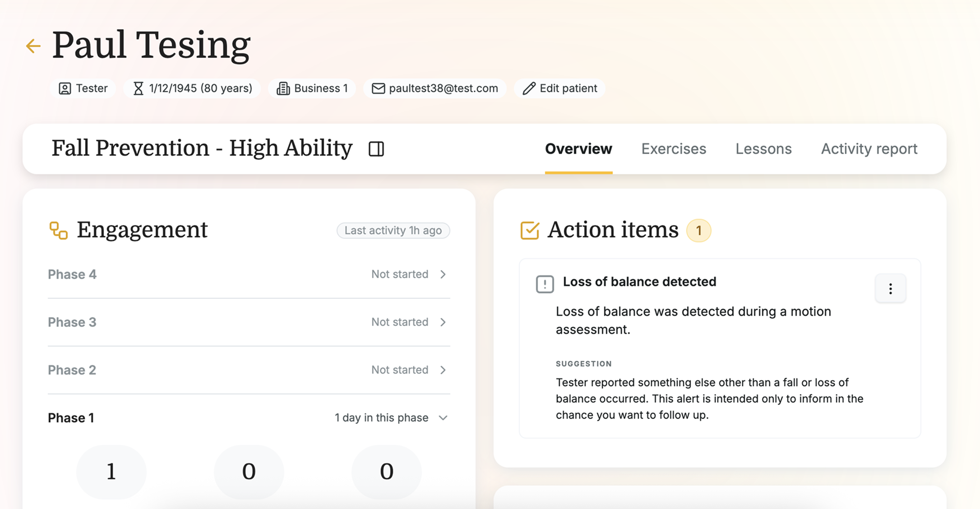Expand the Phase 4 row chevron
The width and height of the screenshot is (980, 509).
[443, 274]
